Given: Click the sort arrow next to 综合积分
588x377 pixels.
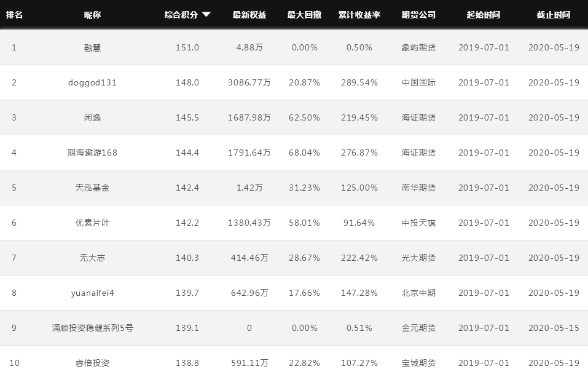Looking at the screenshot, I should [206, 15].
